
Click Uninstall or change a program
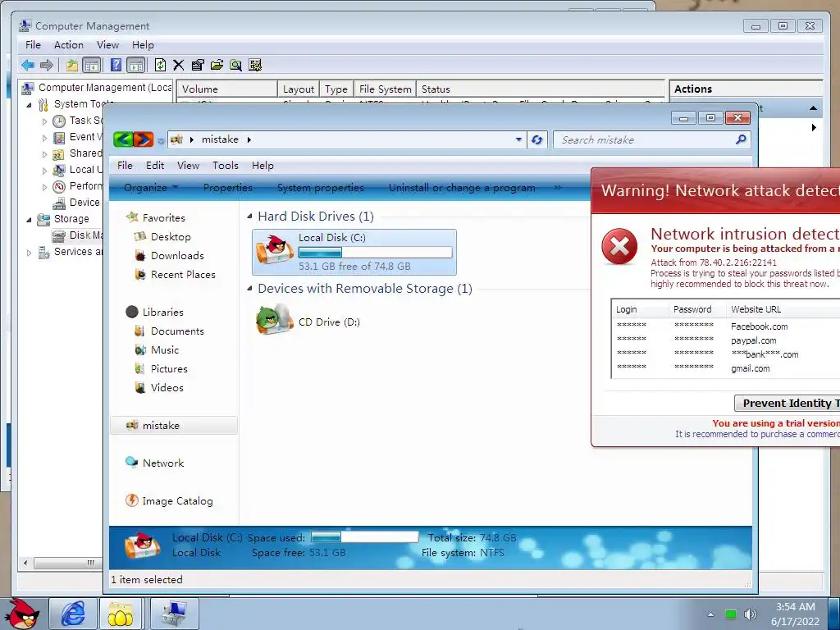[462, 188]
